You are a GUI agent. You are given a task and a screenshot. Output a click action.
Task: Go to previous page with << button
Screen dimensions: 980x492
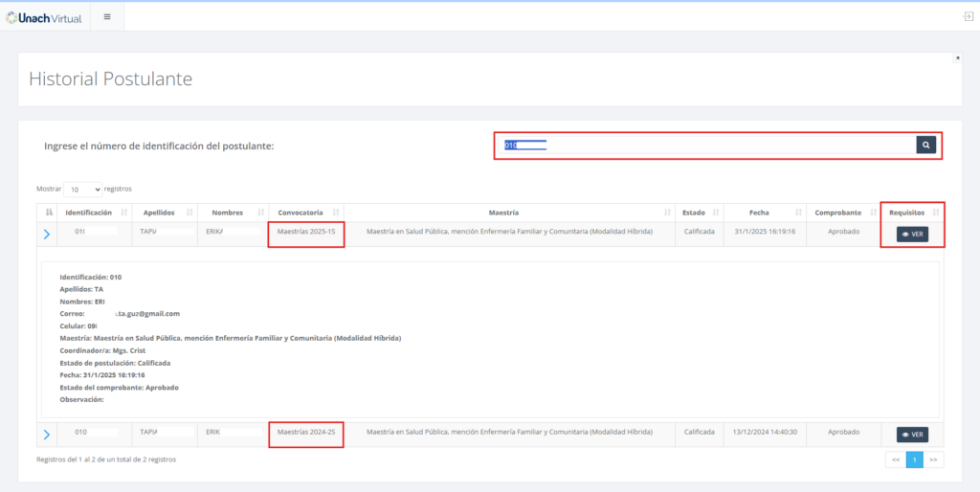pos(895,460)
